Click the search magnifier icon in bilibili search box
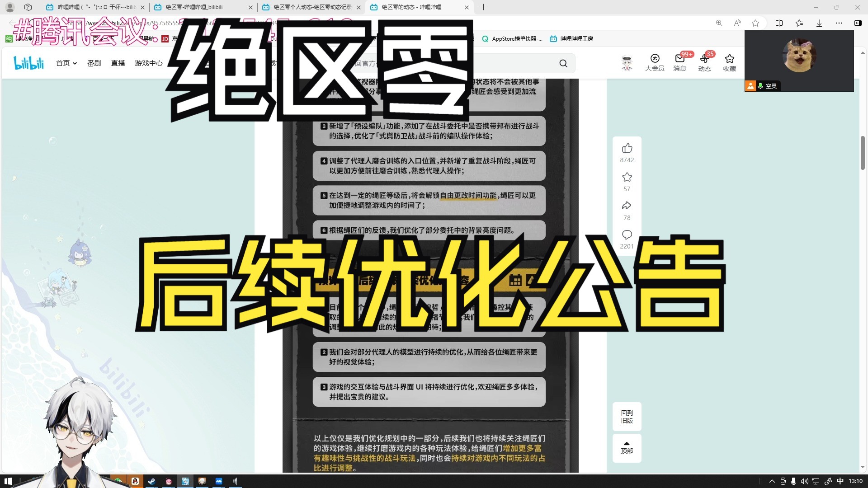Screen dimensions: 868x488 [563, 63]
